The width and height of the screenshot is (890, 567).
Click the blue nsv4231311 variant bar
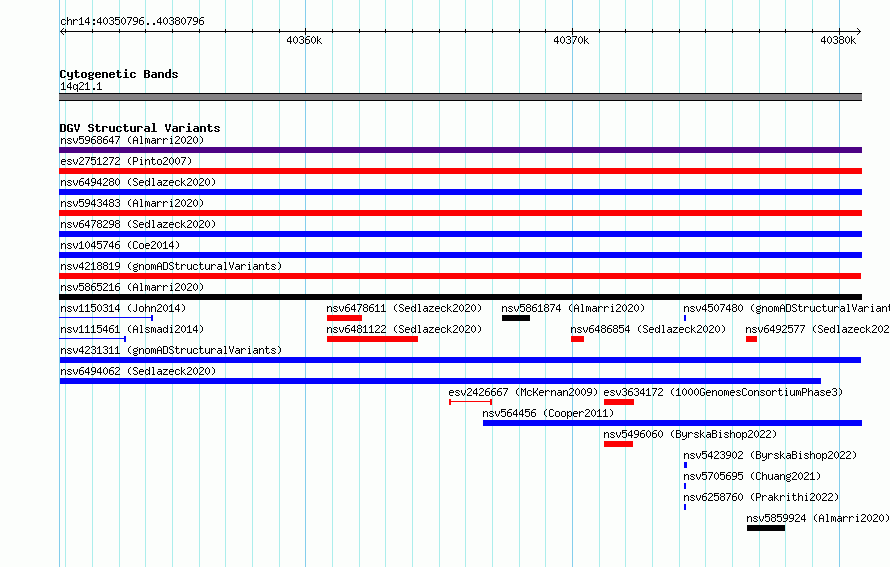[460, 360]
